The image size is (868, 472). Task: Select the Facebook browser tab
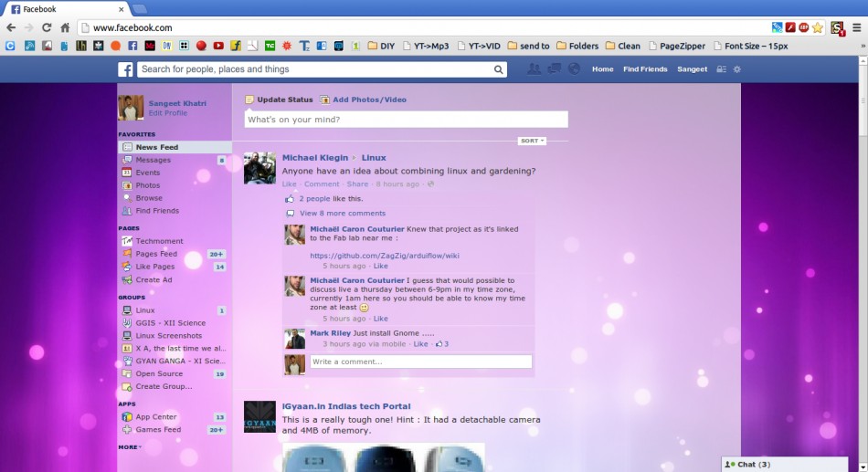click(x=67, y=9)
